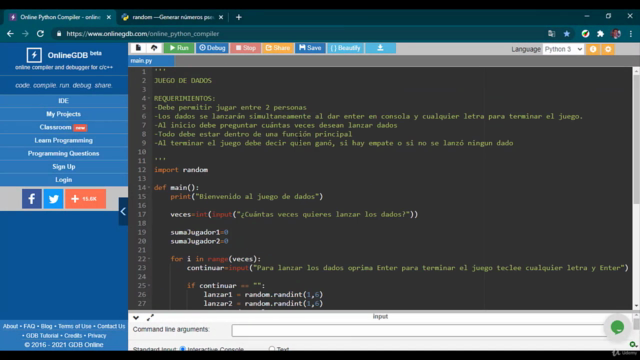Open Classroom in sidebar
This screenshot has width=640, height=360.
pyautogui.click(x=64, y=127)
